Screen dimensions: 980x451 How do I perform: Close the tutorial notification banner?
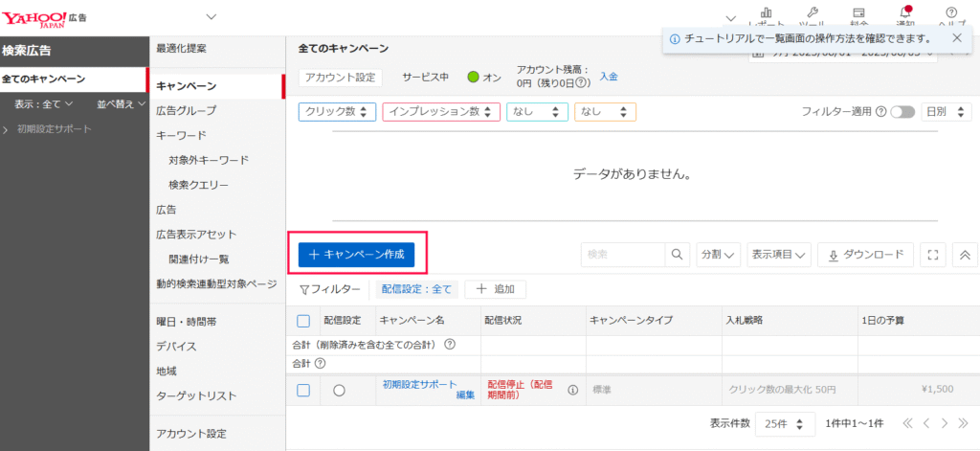957,38
